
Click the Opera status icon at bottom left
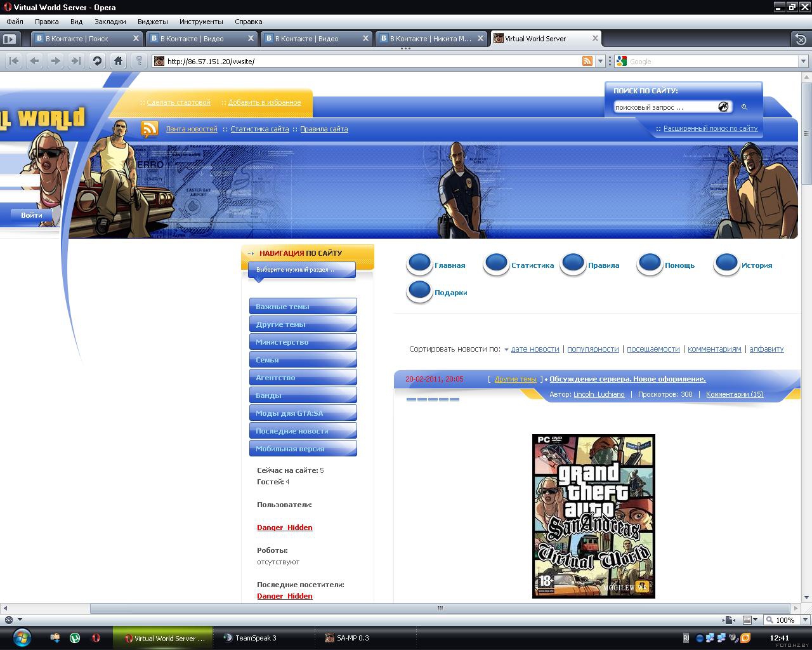coord(9,620)
